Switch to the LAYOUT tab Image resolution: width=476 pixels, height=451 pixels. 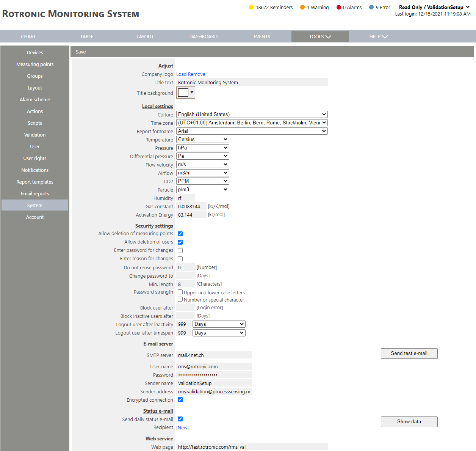(145, 36)
